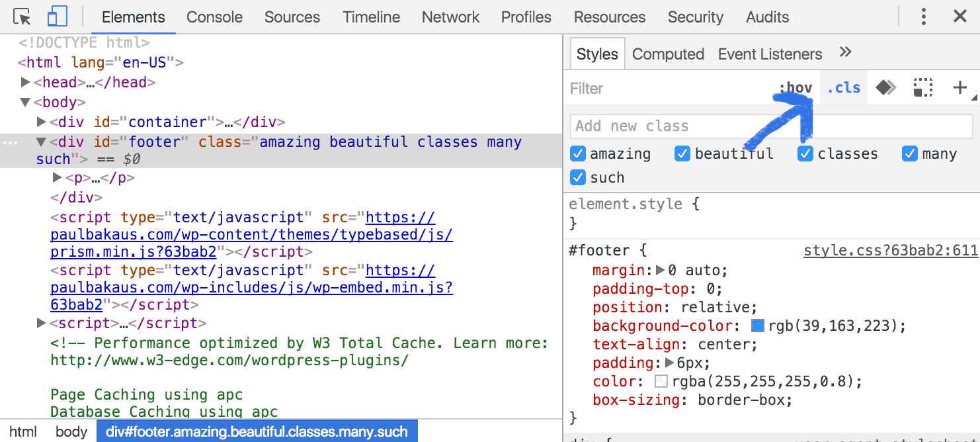Click the .cls element classes button

(x=843, y=87)
